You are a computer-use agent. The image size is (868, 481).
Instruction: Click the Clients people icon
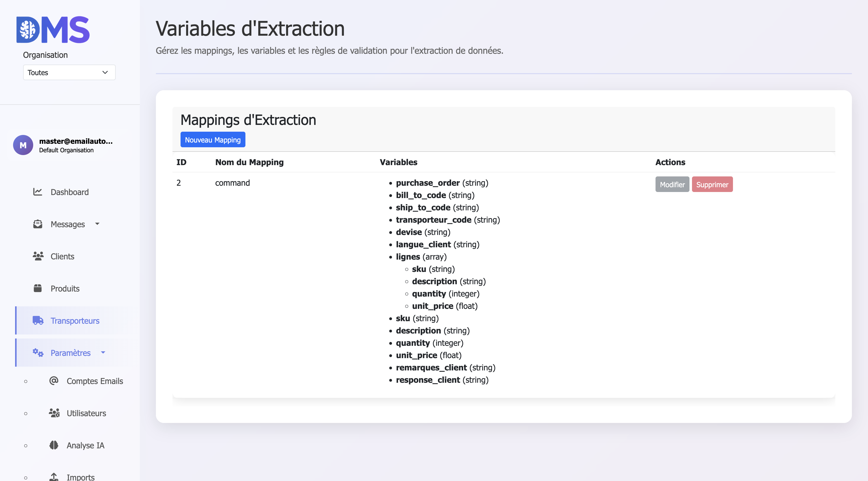[x=38, y=256]
